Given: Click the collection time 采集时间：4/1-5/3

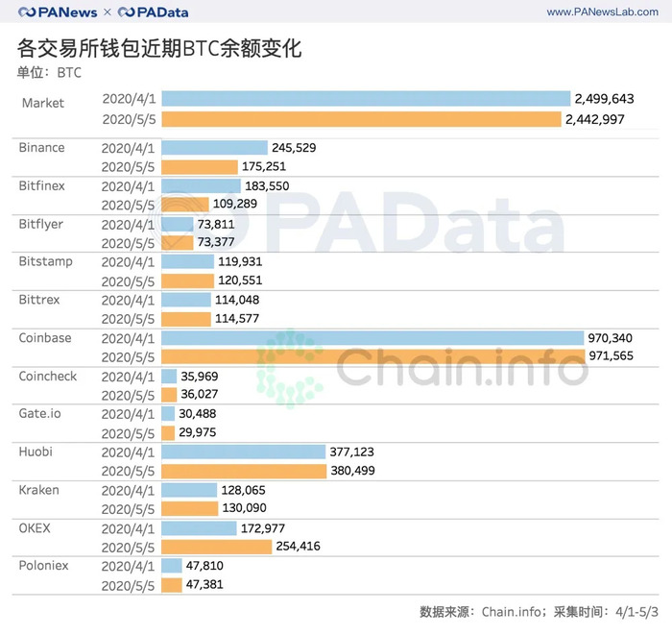Looking at the screenshot, I should pyautogui.click(x=606, y=611).
